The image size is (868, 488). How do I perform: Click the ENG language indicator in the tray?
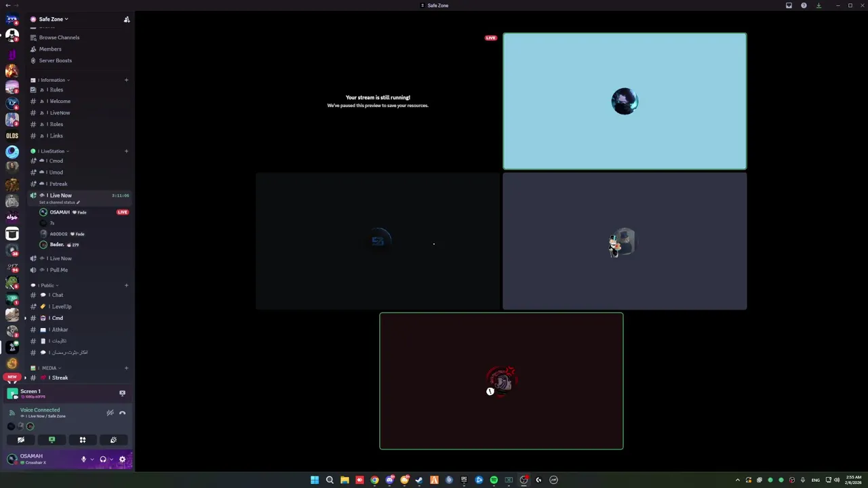pyautogui.click(x=816, y=480)
